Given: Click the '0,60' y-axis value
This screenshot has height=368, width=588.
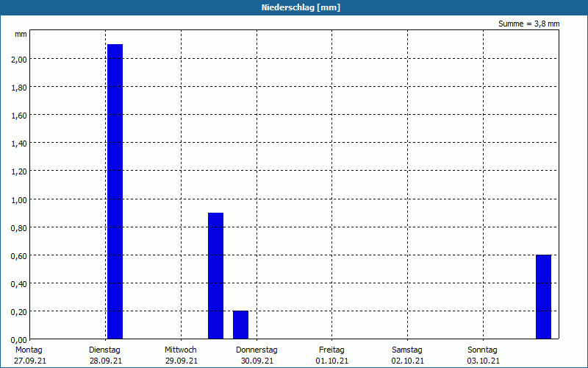Looking at the screenshot, I should click(x=19, y=255).
